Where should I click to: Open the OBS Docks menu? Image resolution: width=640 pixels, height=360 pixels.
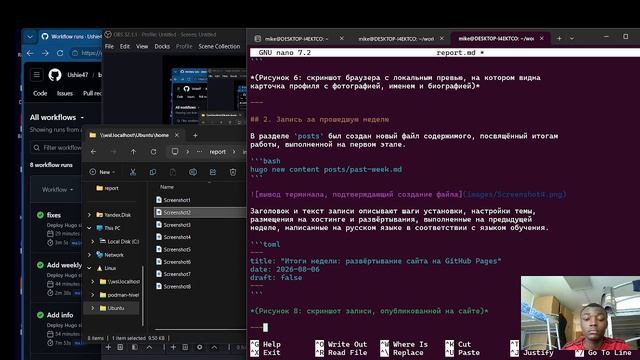162,47
